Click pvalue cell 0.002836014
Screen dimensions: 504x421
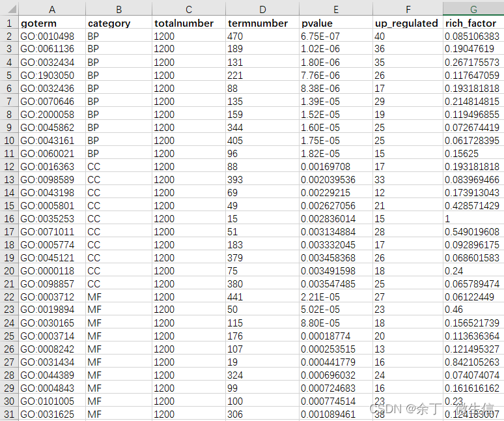(x=336, y=218)
